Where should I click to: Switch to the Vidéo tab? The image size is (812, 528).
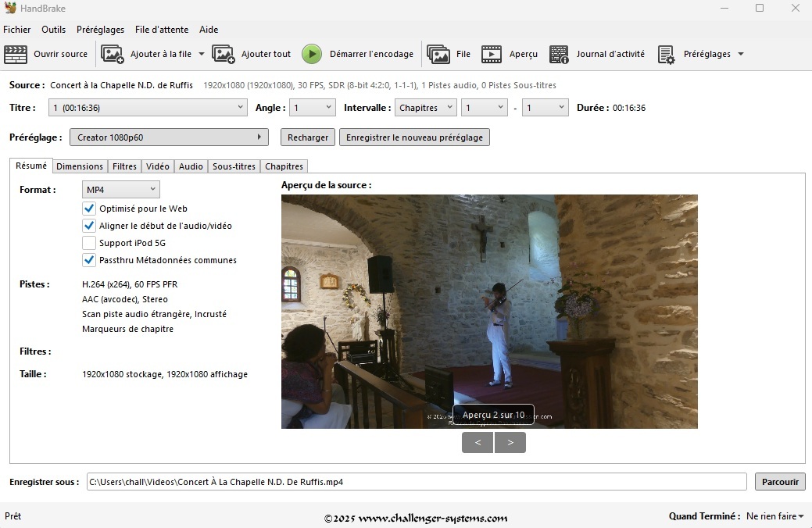point(157,166)
